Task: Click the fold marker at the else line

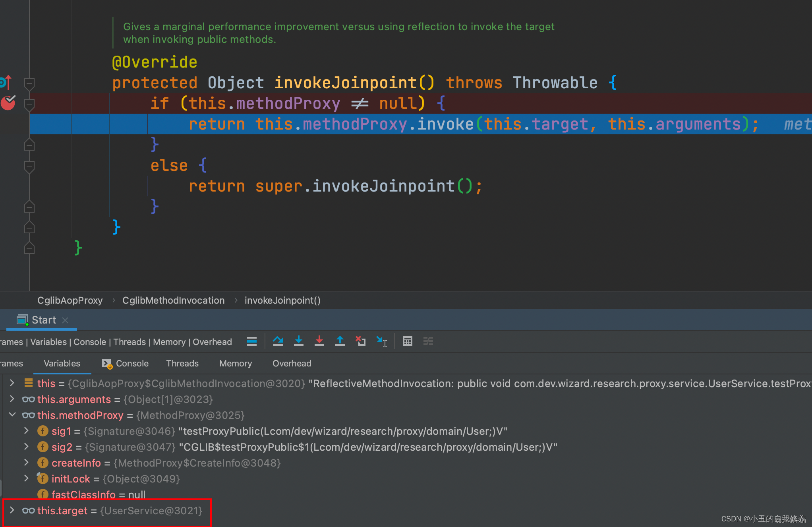Action: 29,166
